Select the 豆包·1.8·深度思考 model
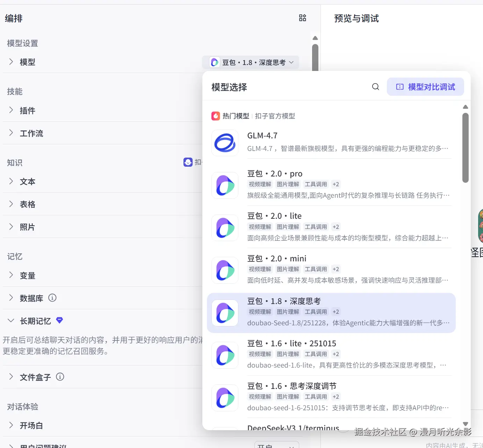The height and width of the screenshot is (448, 483). point(331,313)
